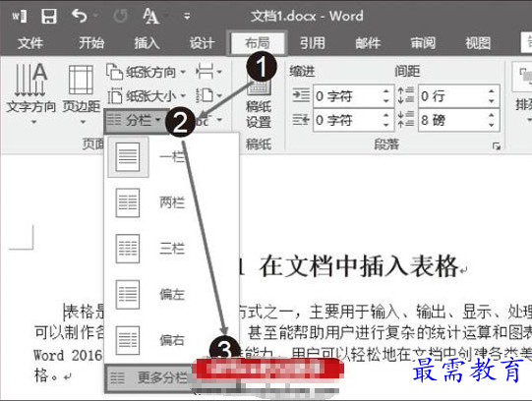The image size is (532, 401).
Task: Increase spacing before with the up spinner
Action: [x=492, y=91]
